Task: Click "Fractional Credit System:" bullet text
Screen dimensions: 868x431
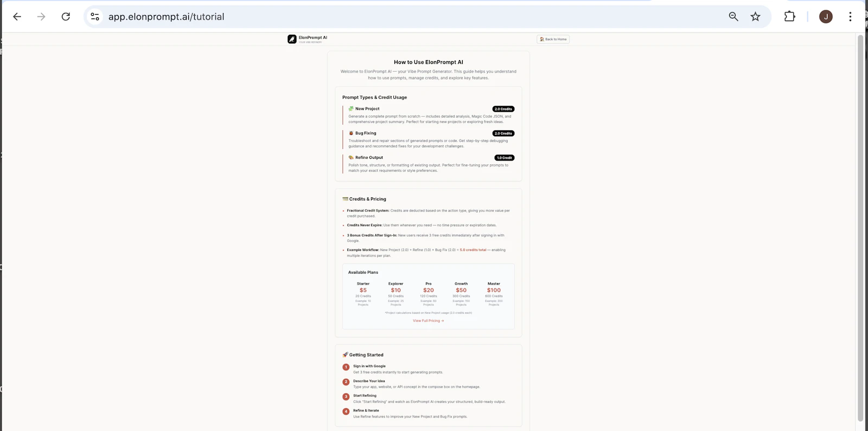Action: tap(368, 210)
